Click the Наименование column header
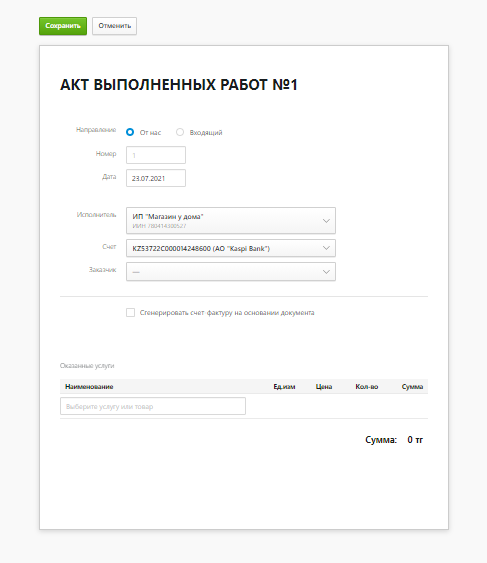The height and width of the screenshot is (563, 487). pos(89,387)
